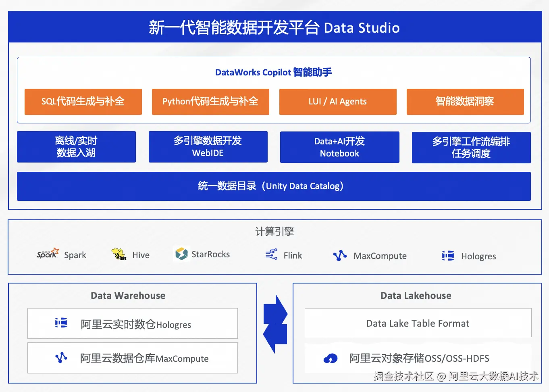The width and height of the screenshot is (549, 392).
Task: Click the 多引擎工作流编排 任务调度 block
Action: point(471,148)
